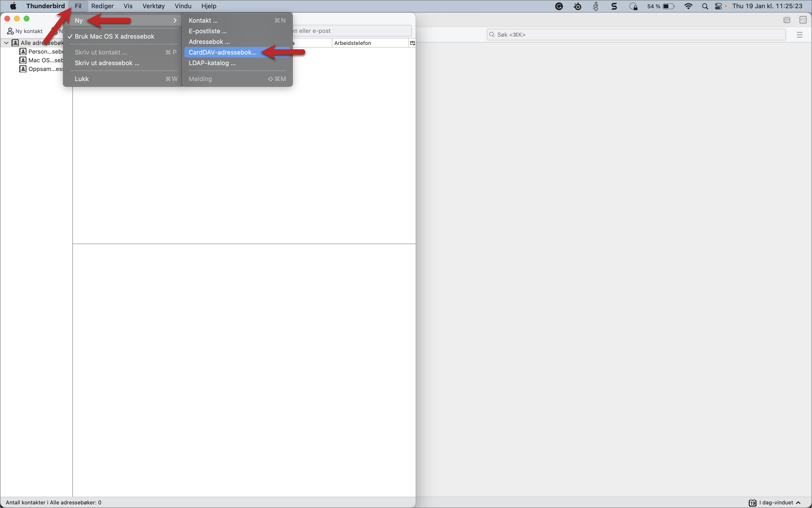Select the Mac OS address book
The height and width of the screenshot is (508, 812).
(41, 60)
